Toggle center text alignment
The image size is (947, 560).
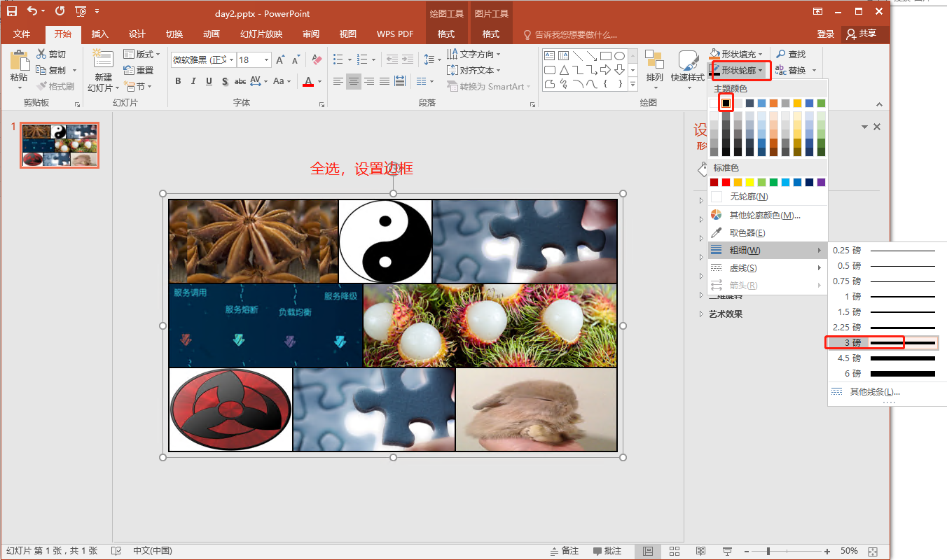pyautogui.click(x=354, y=81)
